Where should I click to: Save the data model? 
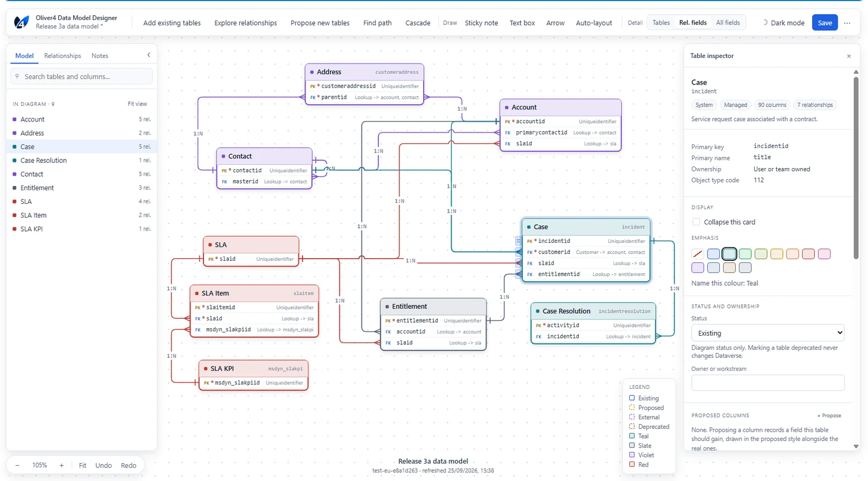pos(825,23)
